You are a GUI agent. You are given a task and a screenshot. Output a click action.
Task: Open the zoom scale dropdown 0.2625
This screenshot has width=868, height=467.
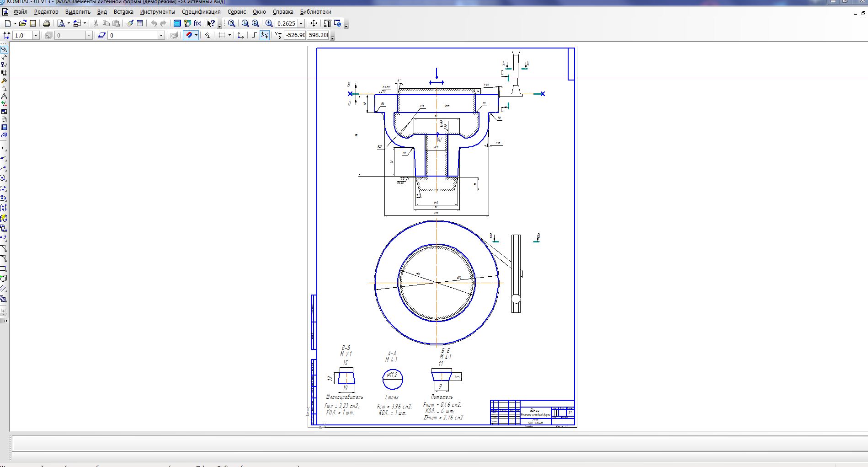tap(301, 23)
